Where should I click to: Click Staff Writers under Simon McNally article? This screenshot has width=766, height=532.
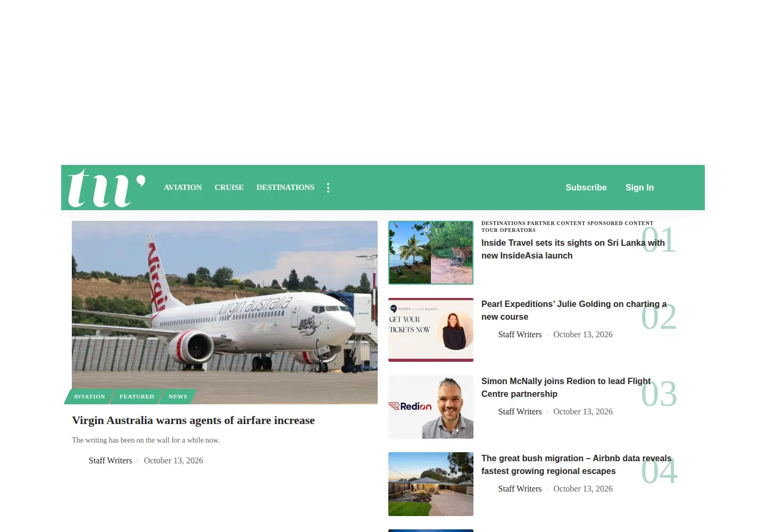[520, 412]
